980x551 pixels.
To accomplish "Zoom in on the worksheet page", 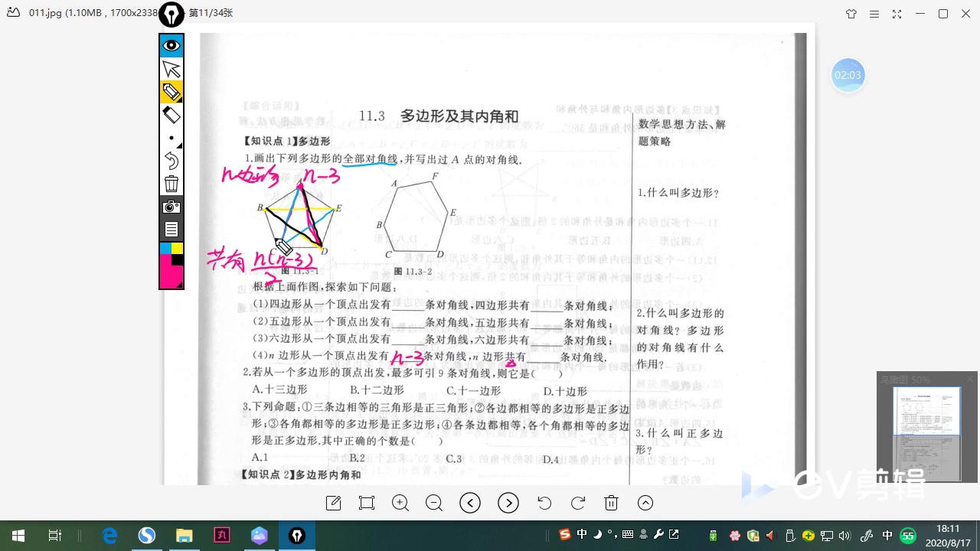I will (x=400, y=503).
